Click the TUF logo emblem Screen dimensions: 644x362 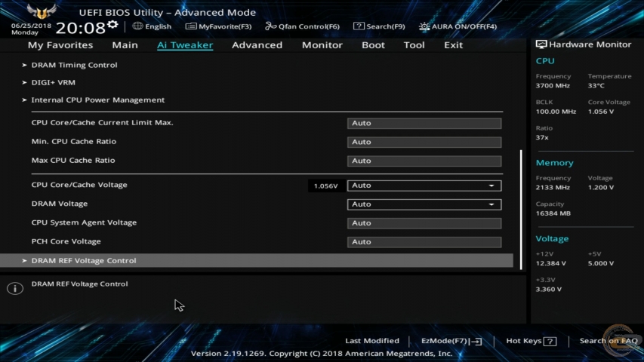[x=42, y=11]
